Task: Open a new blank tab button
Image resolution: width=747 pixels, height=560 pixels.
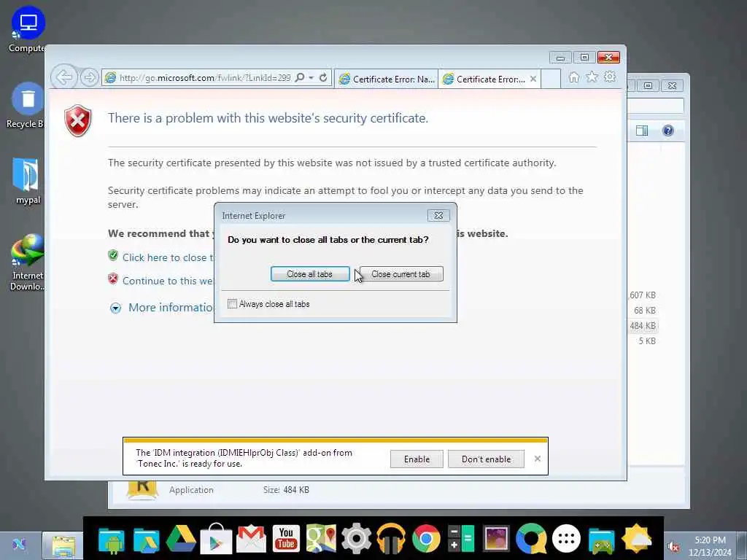Action: point(551,79)
